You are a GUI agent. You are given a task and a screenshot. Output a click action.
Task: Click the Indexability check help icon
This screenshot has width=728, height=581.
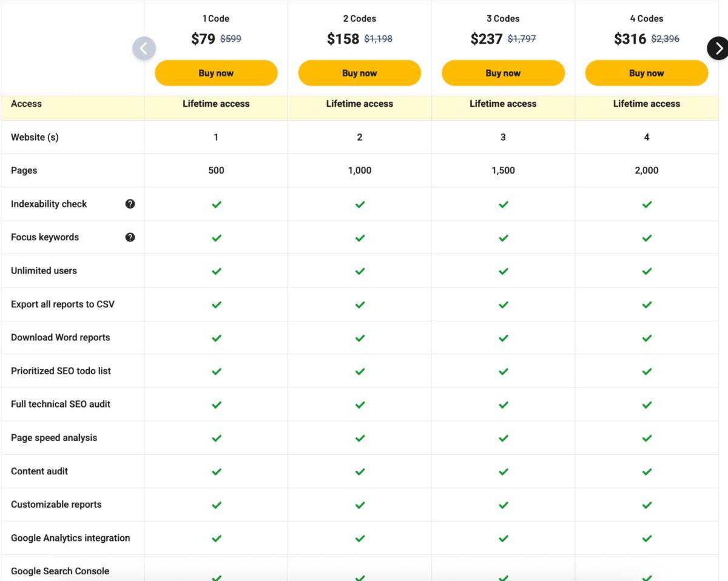[x=130, y=204]
